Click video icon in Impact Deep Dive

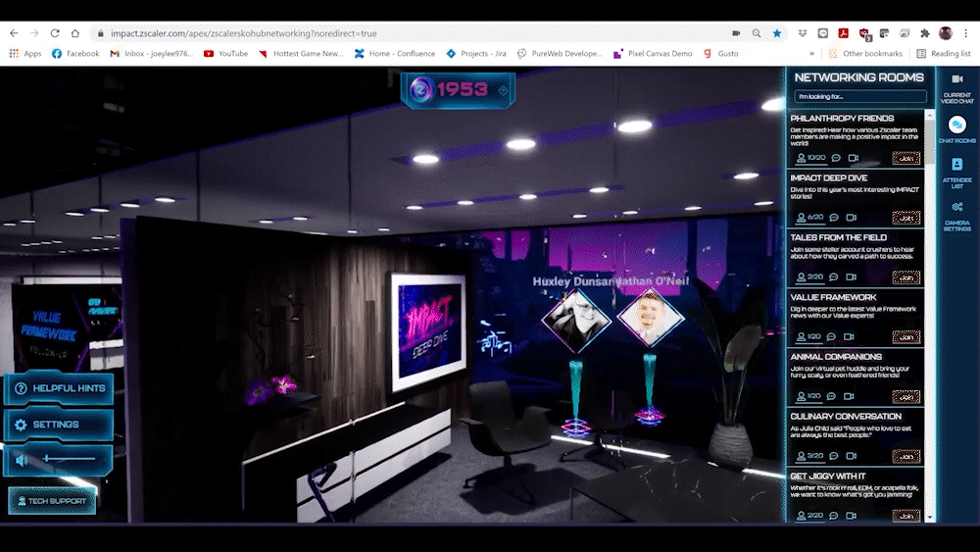pos(851,218)
